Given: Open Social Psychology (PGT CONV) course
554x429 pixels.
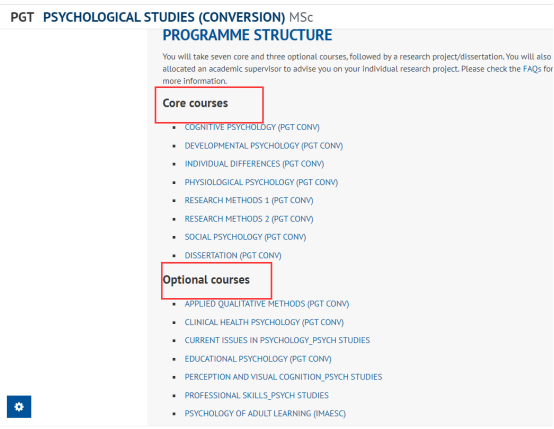Looking at the screenshot, I should 245,237.
